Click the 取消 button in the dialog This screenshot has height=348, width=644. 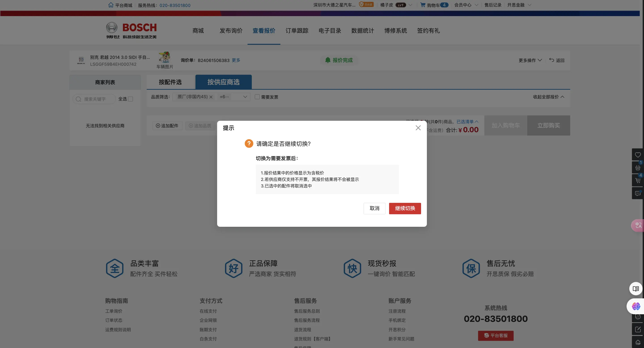[374, 208]
